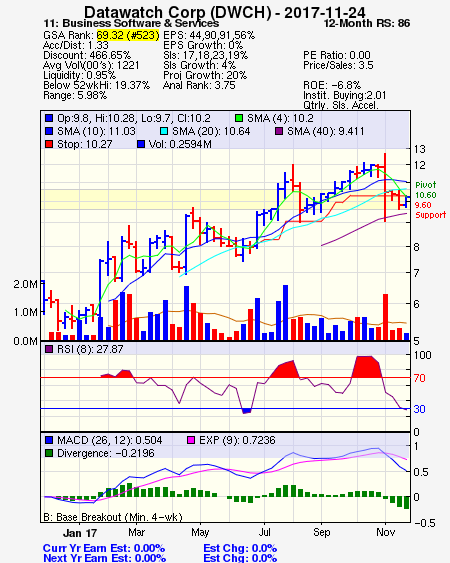Image resolution: width=450 pixels, height=563 pixels.
Task: Click the red 70 RSI threshold label
Action: (x=419, y=378)
